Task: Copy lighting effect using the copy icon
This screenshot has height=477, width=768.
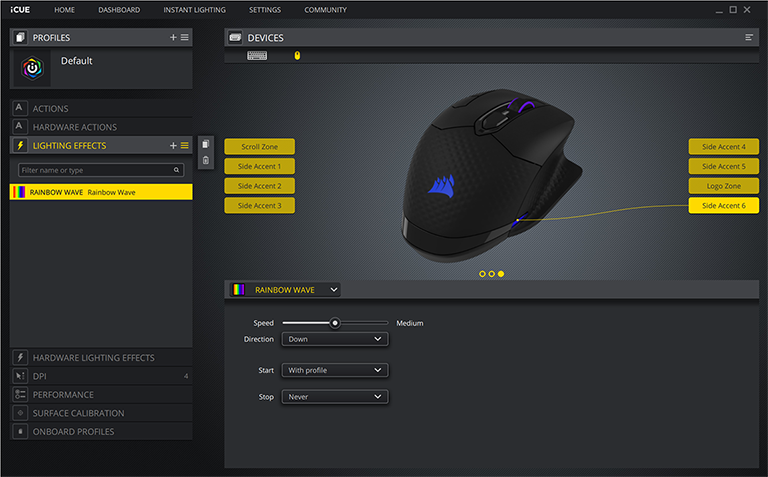Action: 206,144
